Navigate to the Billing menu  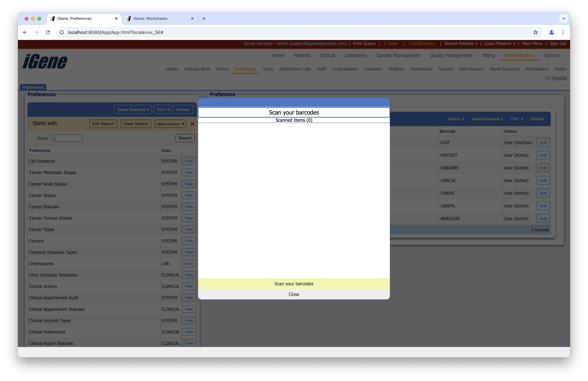click(488, 55)
